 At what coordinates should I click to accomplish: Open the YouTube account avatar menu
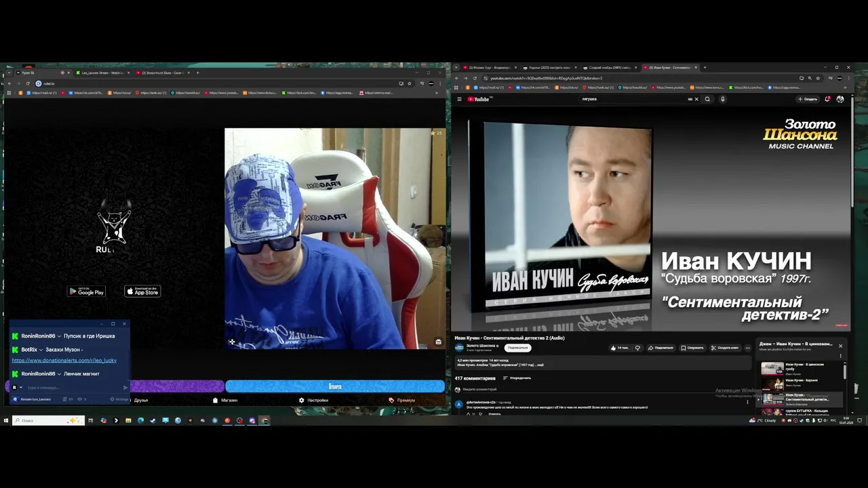point(840,99)
